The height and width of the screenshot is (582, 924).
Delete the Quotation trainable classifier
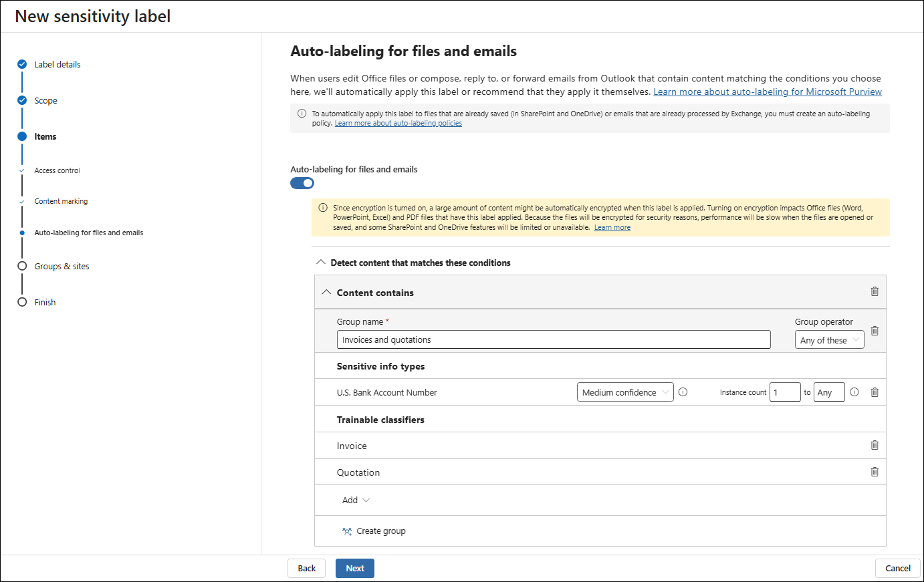[875, 472]
